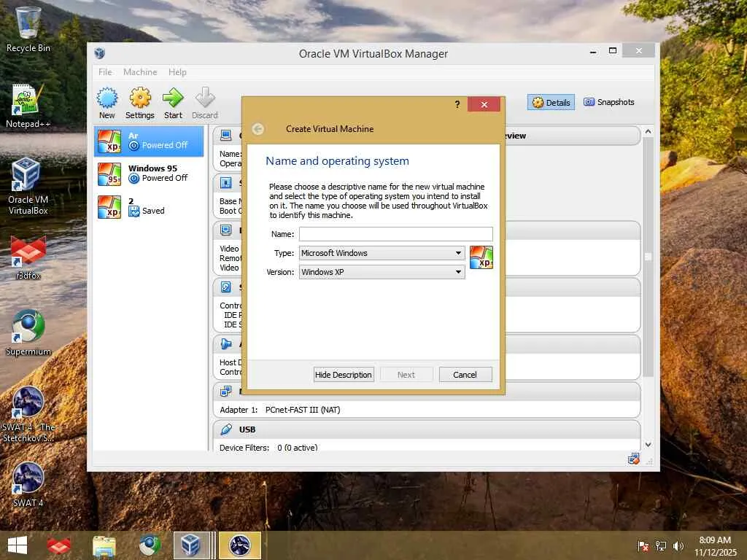The image size is (747, 560).
Task: Click the System section chip icon
Action: coord(226,182)
